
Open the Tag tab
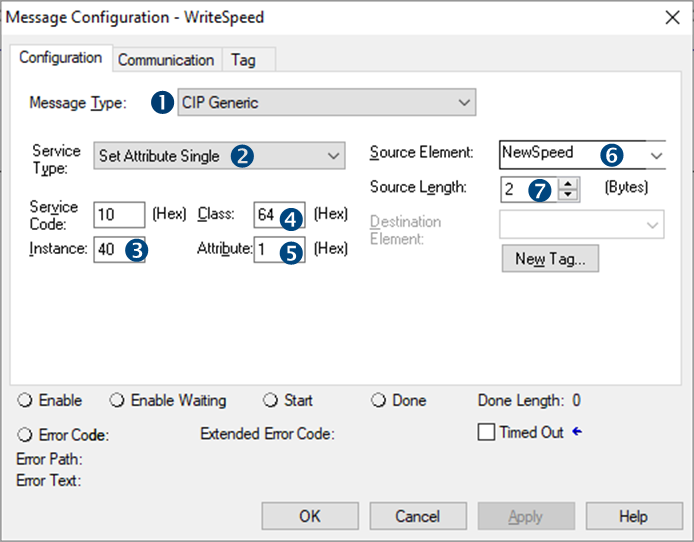click(243, 60)
